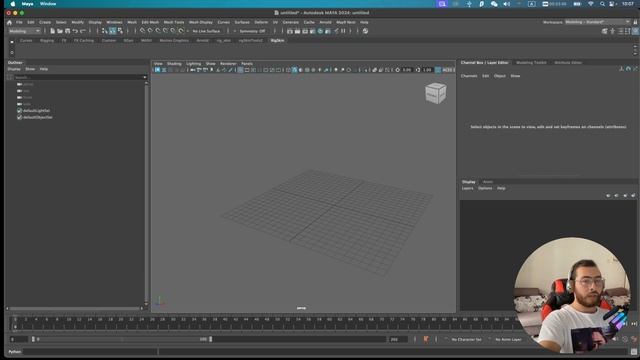
Task: Click the Snap to grids icon
Action: [142, 31]
